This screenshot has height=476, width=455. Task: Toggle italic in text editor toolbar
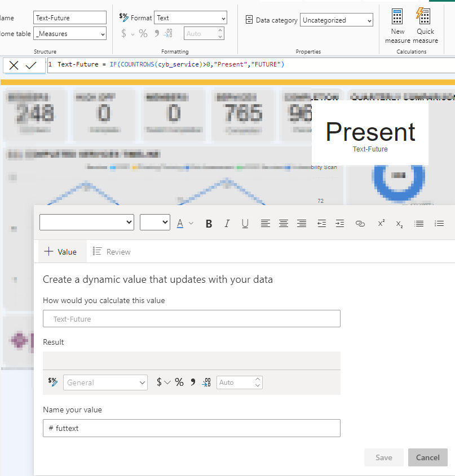coord(227,224)
